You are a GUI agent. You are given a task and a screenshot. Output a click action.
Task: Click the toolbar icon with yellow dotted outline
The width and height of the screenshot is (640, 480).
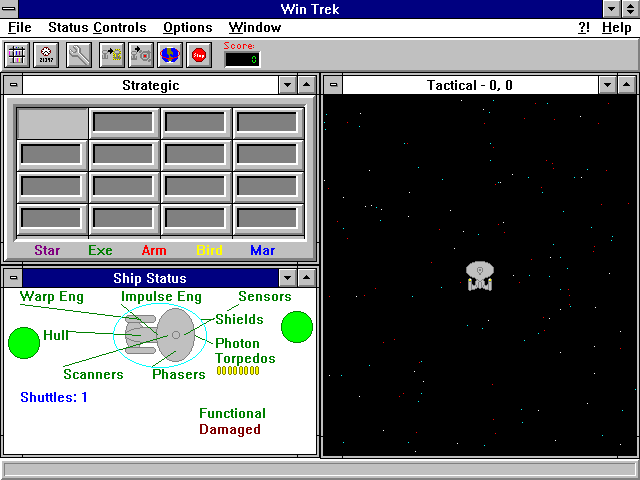[x=112, y=55]
